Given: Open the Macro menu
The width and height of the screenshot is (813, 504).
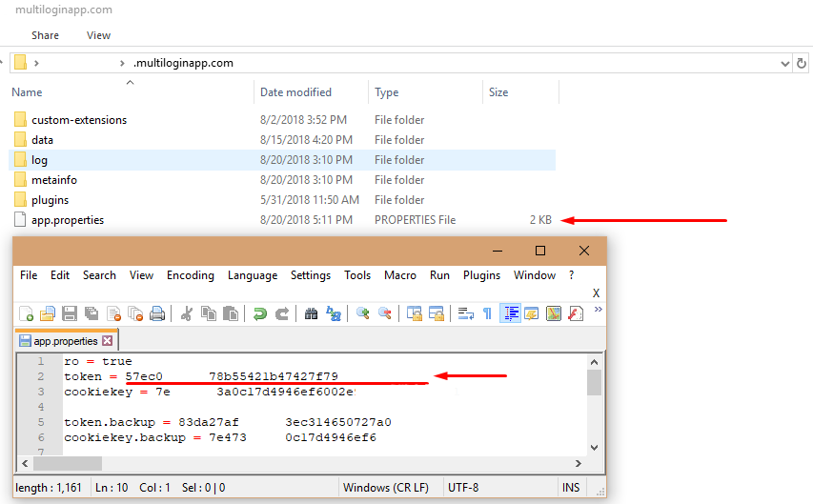Looking at the screenshot, I should 399,275.
